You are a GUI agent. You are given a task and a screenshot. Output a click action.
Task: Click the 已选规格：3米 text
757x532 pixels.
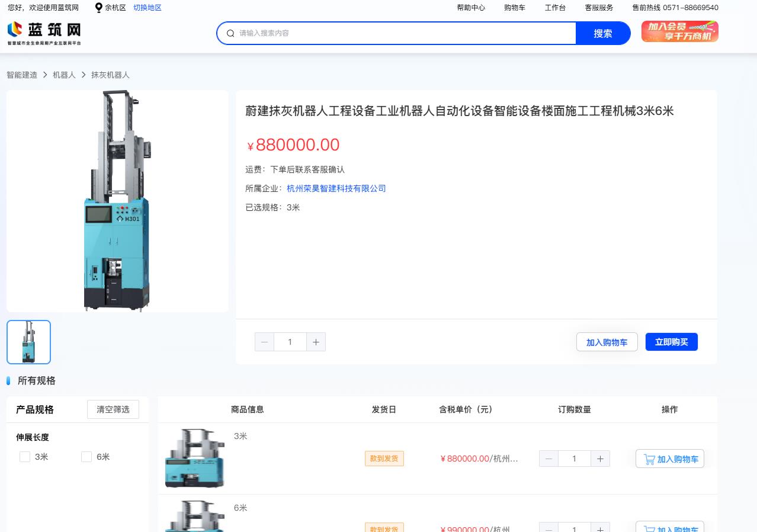[272, 207]
